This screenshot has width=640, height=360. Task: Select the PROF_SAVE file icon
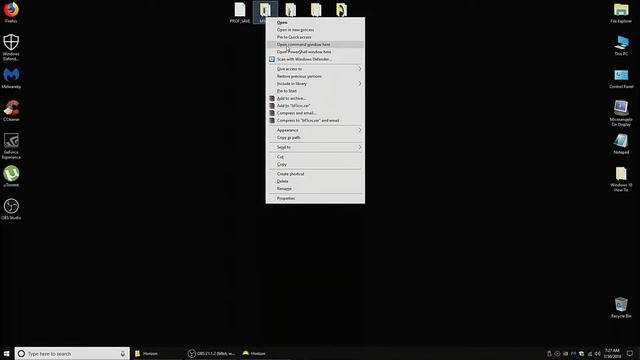click(240, 12)
